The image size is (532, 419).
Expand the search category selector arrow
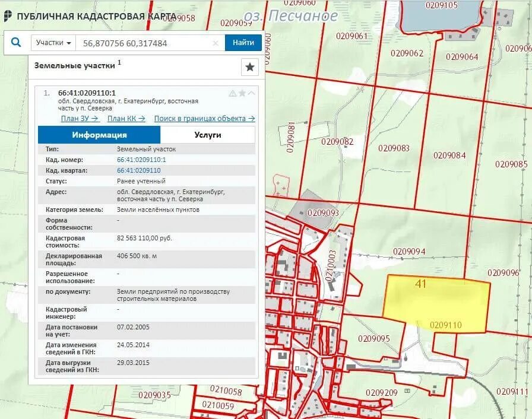click(x=69, y=42)
